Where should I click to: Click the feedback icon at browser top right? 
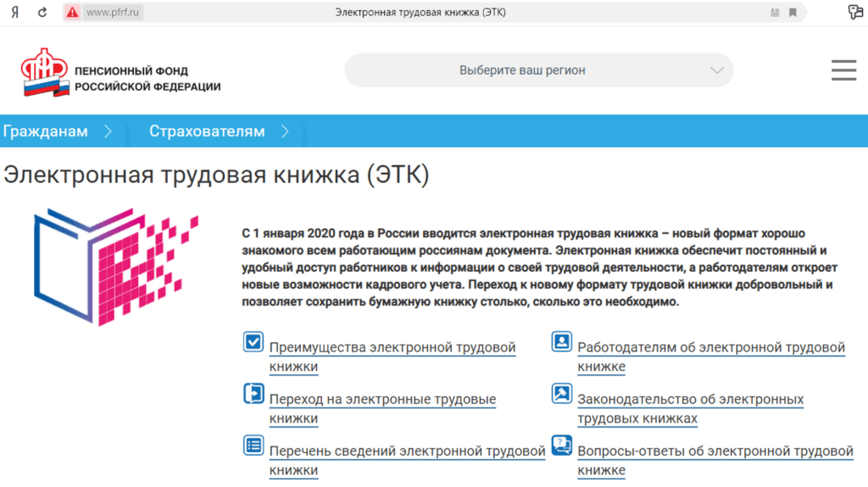click(855, 12)
